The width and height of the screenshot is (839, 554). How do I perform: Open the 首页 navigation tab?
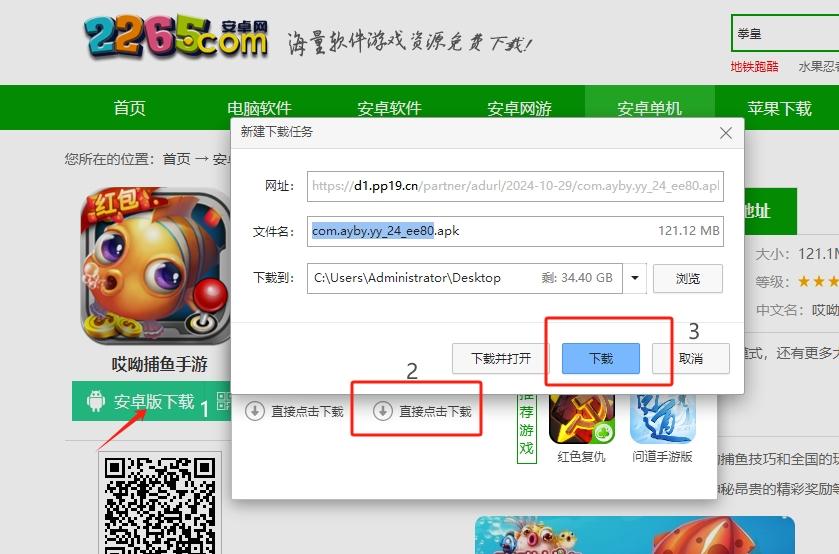[130, 108]
